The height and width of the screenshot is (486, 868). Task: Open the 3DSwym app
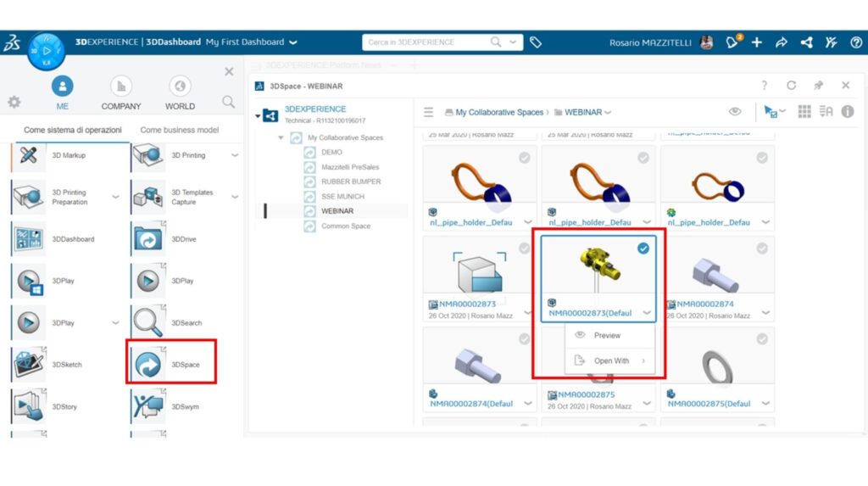point(147,406)
